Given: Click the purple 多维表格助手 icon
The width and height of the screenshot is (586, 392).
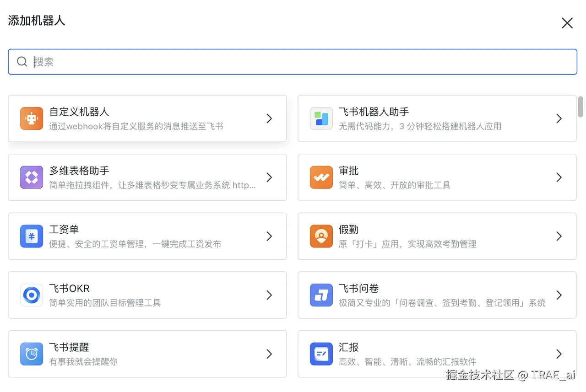Looking at the screenshot, I should pyautogui.click(x=32, y=177).
